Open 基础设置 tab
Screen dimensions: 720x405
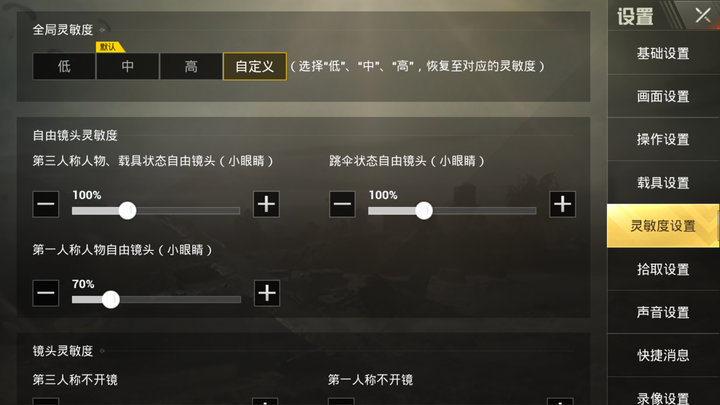tap(663, 53)
